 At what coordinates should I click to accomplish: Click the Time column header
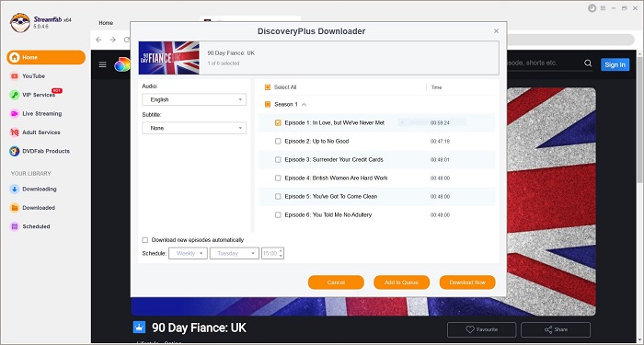tap(437, 87)
